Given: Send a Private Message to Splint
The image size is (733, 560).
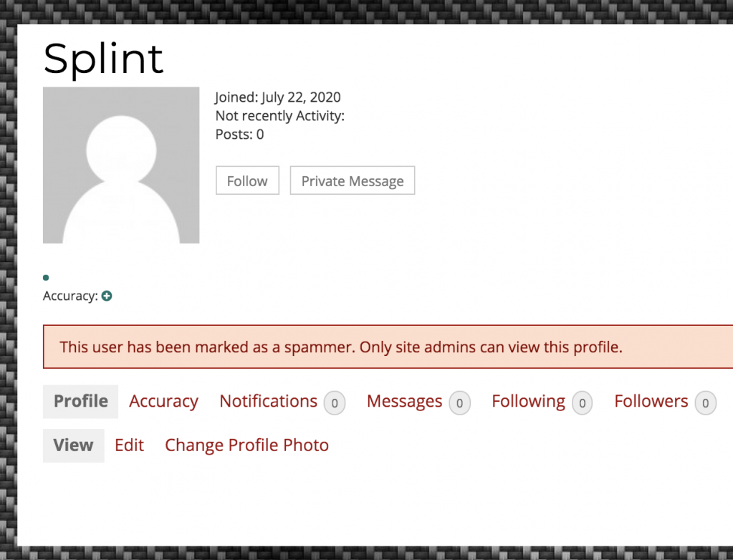Looking at the screenshot, I should point(353,180).
